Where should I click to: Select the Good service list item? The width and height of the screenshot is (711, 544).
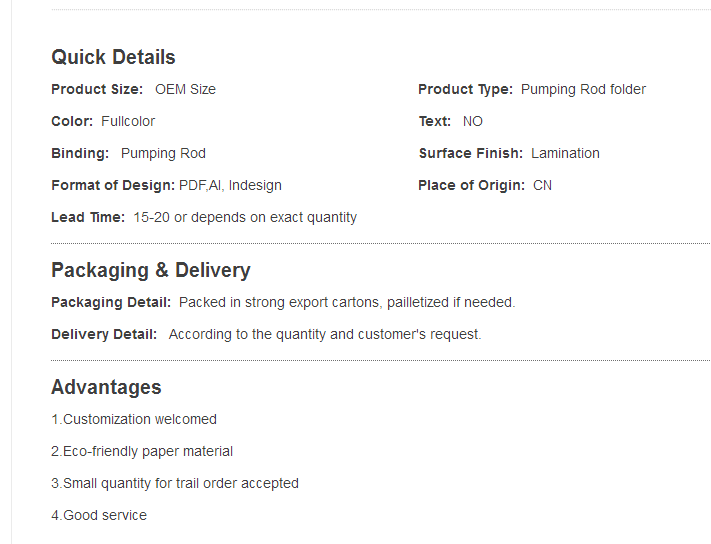click(99, 515)
